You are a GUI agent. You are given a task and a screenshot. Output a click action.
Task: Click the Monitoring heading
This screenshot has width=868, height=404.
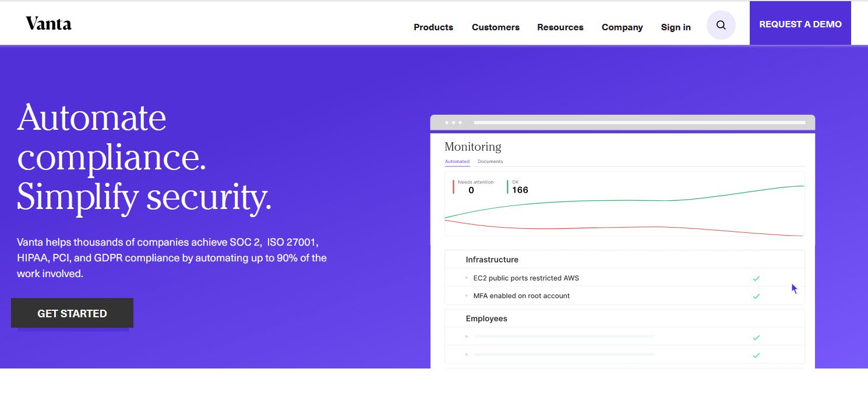pyautogui.click(x=473, y=147)
